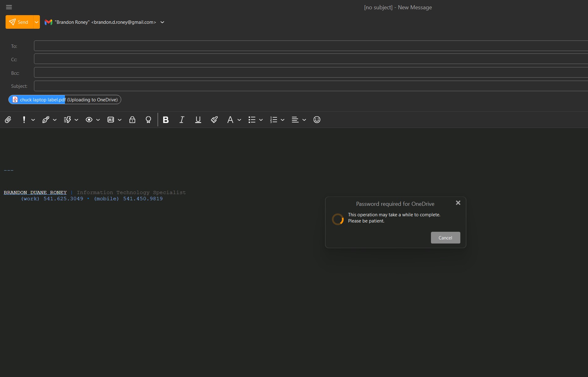Open the bulleted list menu arrow
This screenshot has height=377, width=588.
(261, 120)
